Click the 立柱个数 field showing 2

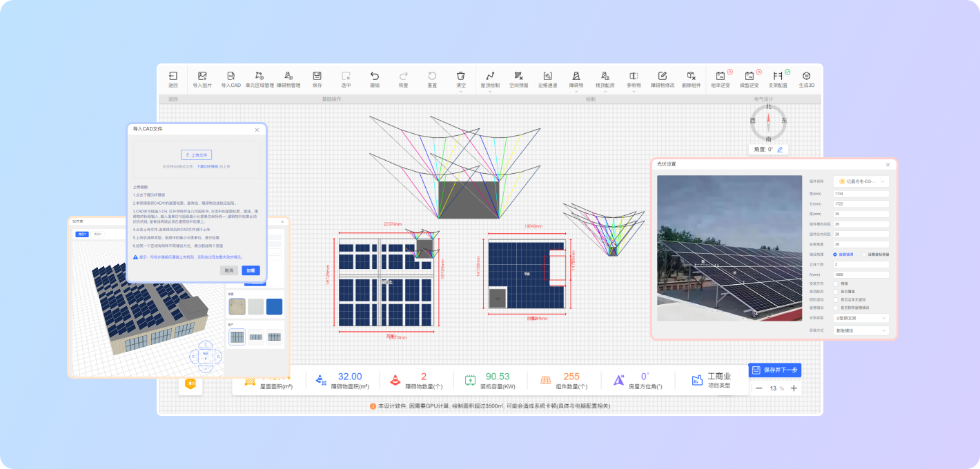coord(861,264)
